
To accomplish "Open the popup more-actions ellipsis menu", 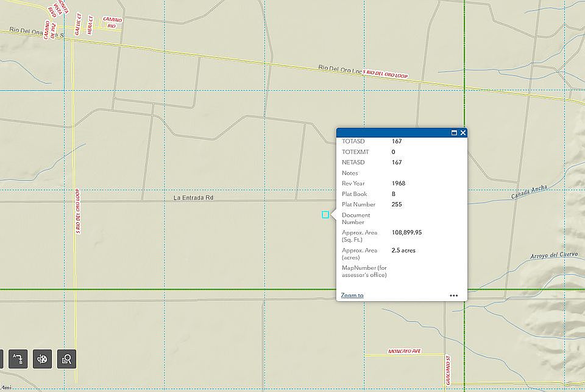I will click(453, 295).
